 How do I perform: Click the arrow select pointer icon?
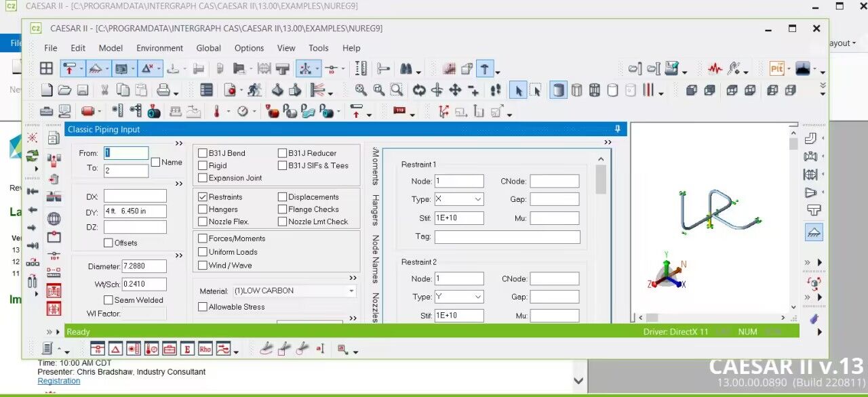tap(517, 90)
